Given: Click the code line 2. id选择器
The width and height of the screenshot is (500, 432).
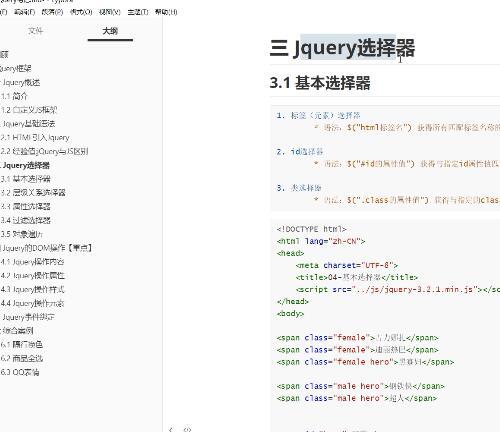Looking at the screenshot, I should (300, 152).
